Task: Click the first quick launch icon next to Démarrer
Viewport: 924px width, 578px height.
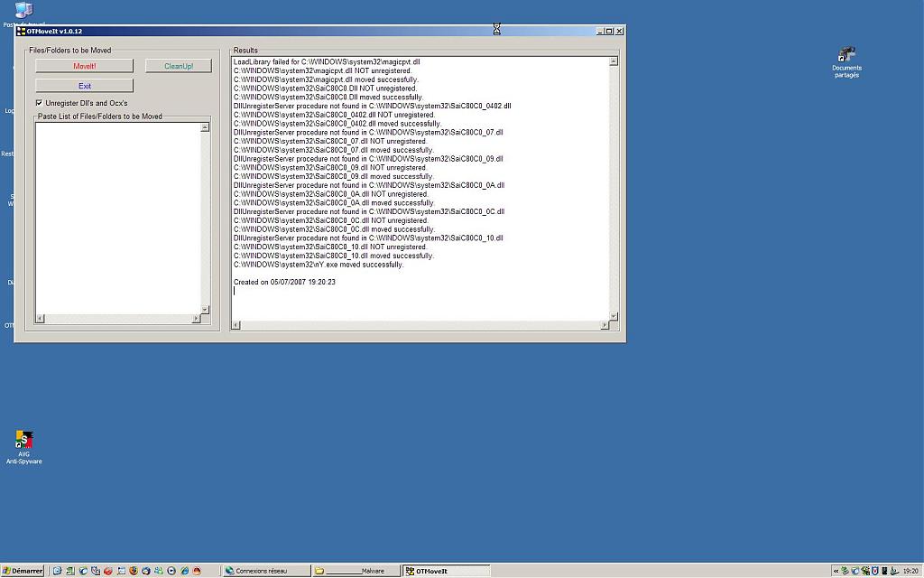Action: [x=57, y=571]
